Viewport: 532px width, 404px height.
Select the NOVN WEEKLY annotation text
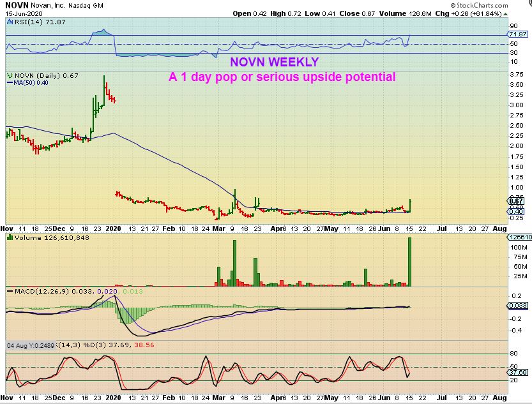(x=274, y=63)
